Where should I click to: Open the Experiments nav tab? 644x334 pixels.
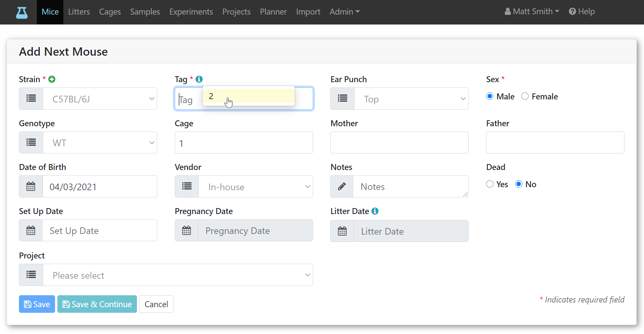click(x=191, y=12)
